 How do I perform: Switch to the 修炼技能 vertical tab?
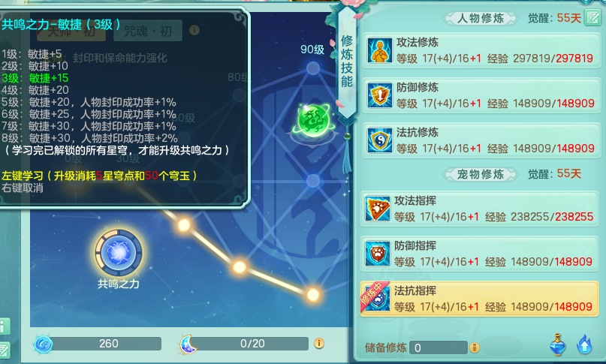(x=347, y=61)
